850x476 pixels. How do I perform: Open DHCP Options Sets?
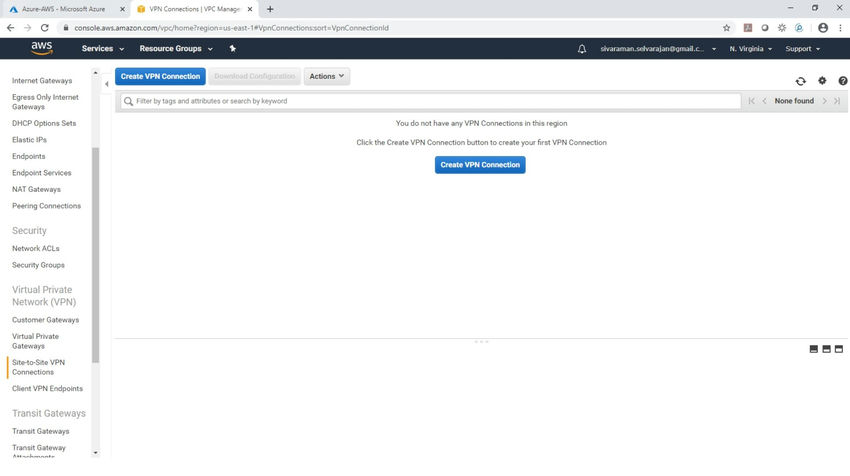[44, 123]
